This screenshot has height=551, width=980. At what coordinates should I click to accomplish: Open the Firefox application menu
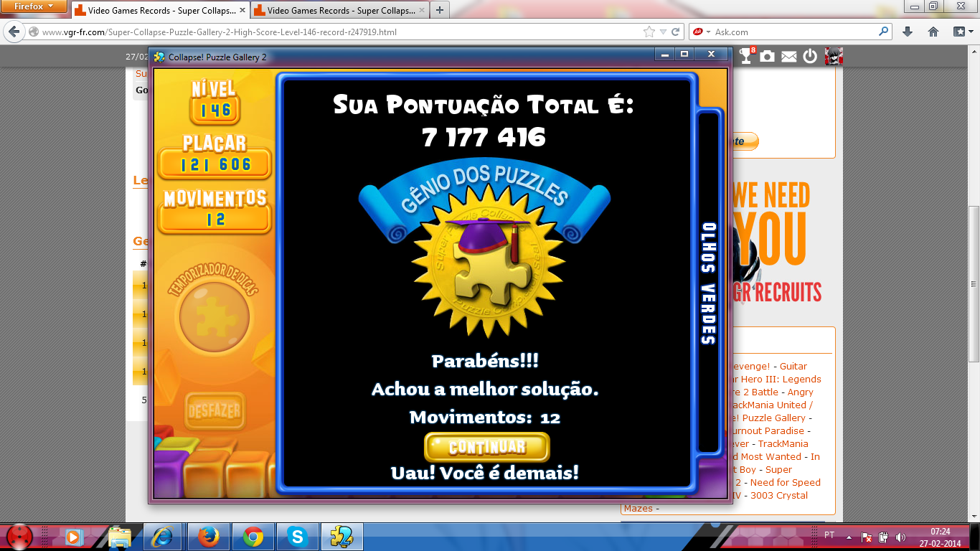point(34,6)
